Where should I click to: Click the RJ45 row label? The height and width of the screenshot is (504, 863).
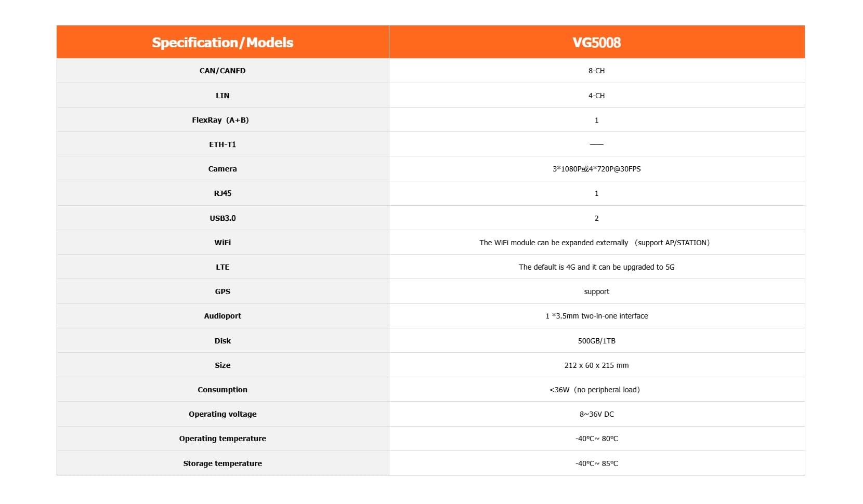click(x=223, y=193)
